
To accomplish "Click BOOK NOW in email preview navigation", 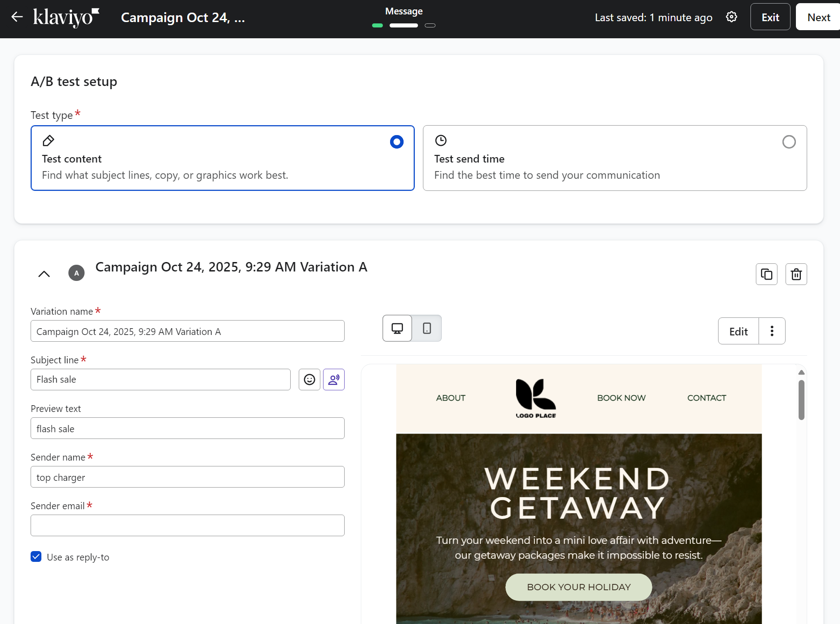I will [x=621, y=398].
